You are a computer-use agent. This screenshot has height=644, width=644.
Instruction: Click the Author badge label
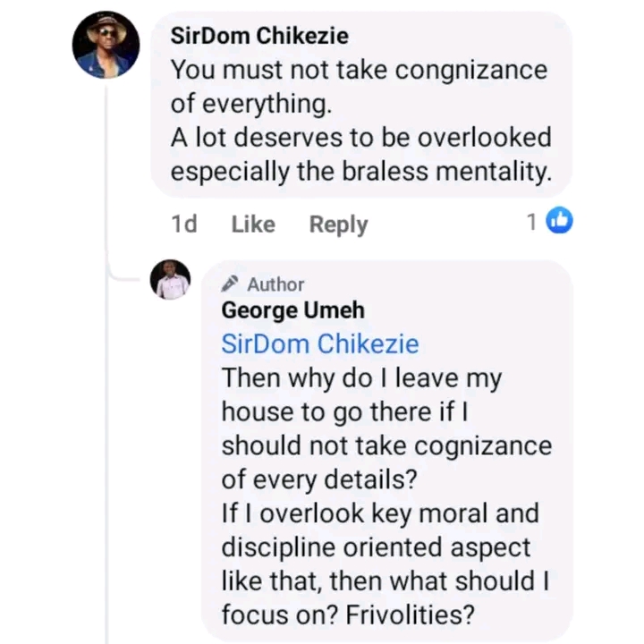pos(275,284)
